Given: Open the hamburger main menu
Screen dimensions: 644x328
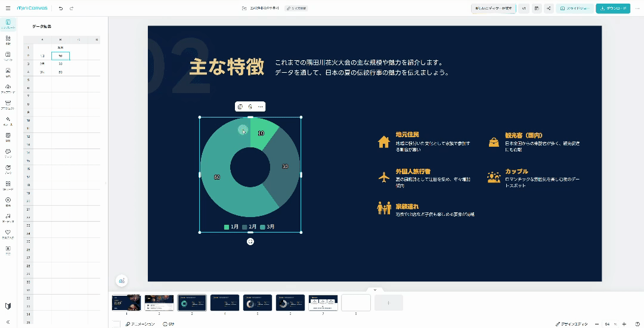Looking at the screenshot, I should click(8, 8).
